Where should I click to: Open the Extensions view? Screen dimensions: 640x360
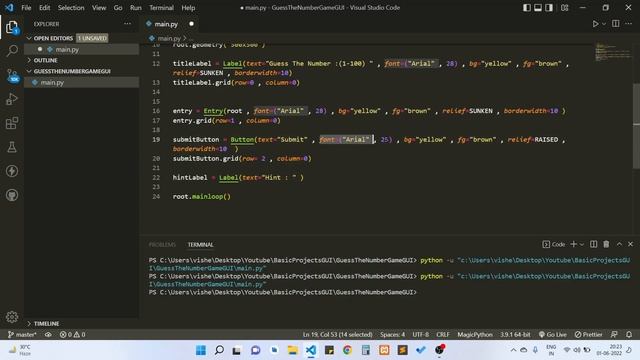point(12,123)
